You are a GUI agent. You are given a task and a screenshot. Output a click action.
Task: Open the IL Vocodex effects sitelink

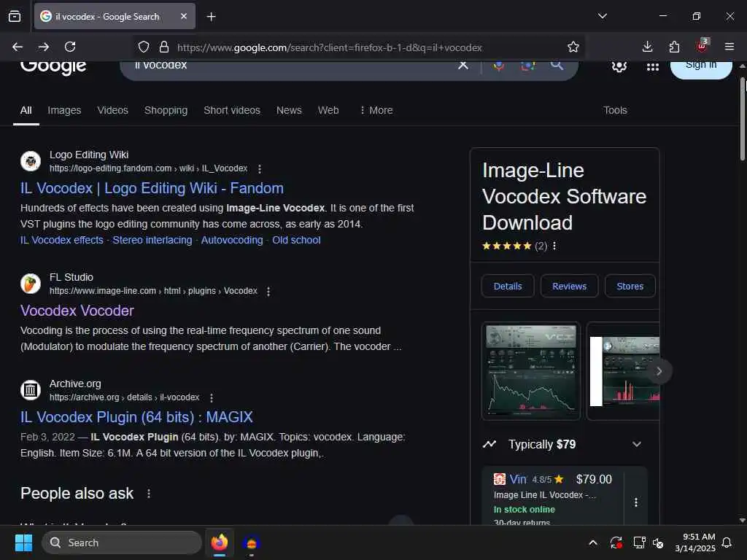coord(61,240)
